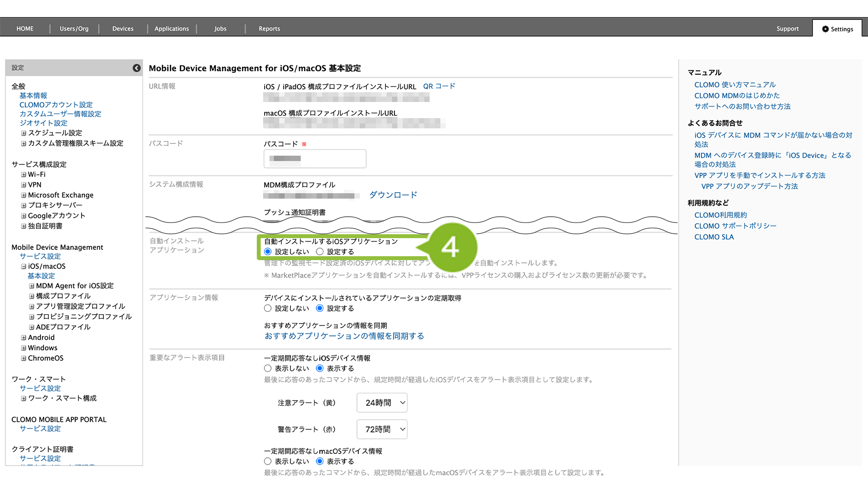Click the パスコード input field
Image resolution: width=868 pixels, height=488 pixels.
point(315,159)
